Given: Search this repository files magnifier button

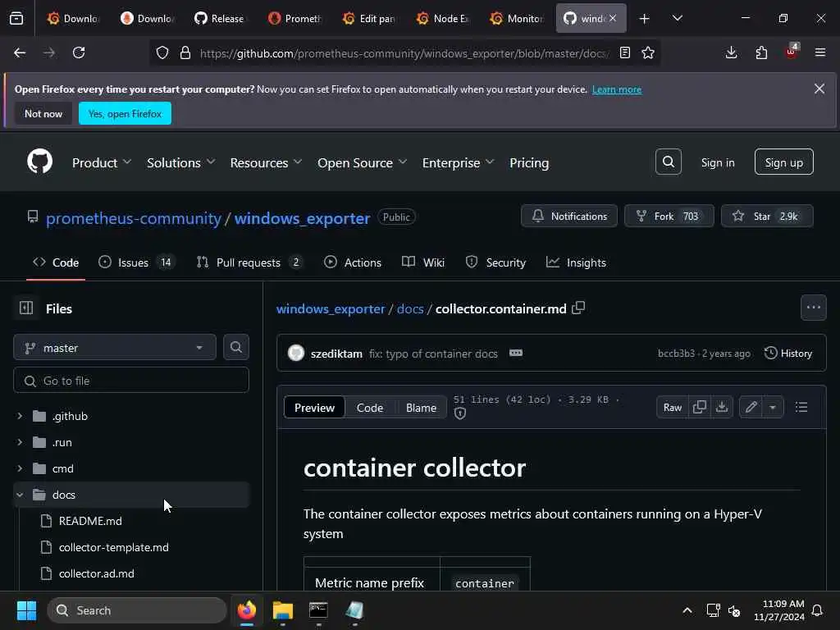Looking at the screenshot, I should (235, 347).
